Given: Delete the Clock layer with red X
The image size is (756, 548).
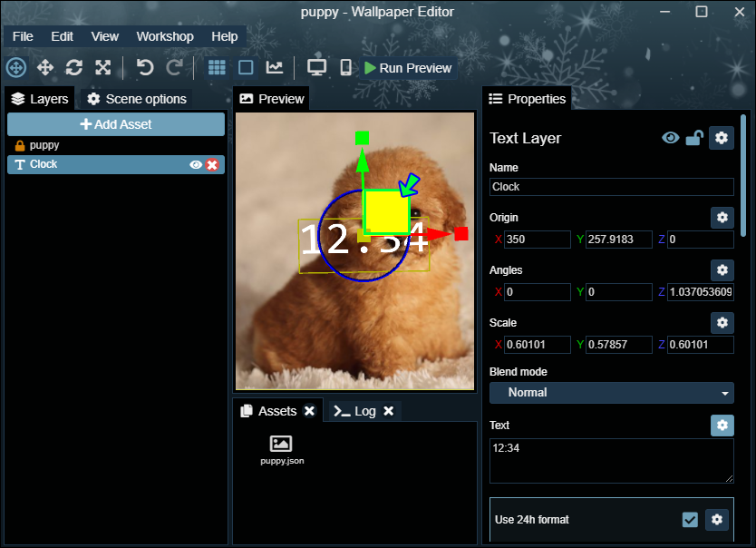Looking at the screenshot, I should click(x=212, y=165).
